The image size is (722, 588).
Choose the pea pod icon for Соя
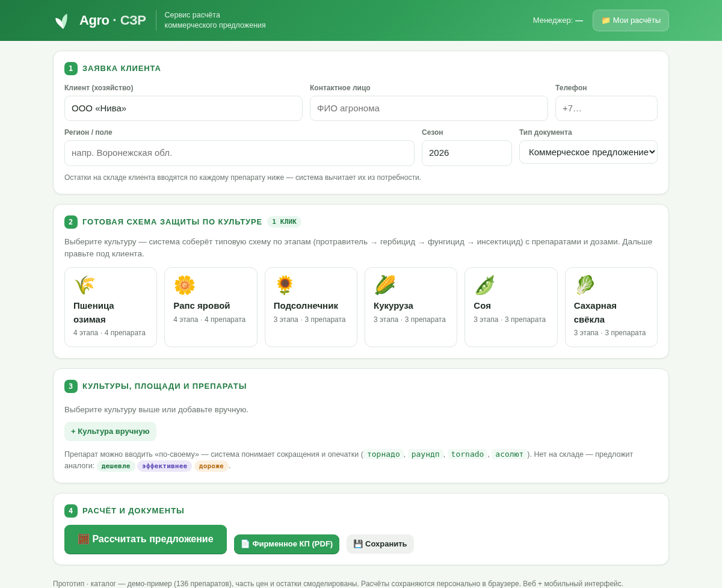(484, 285)
